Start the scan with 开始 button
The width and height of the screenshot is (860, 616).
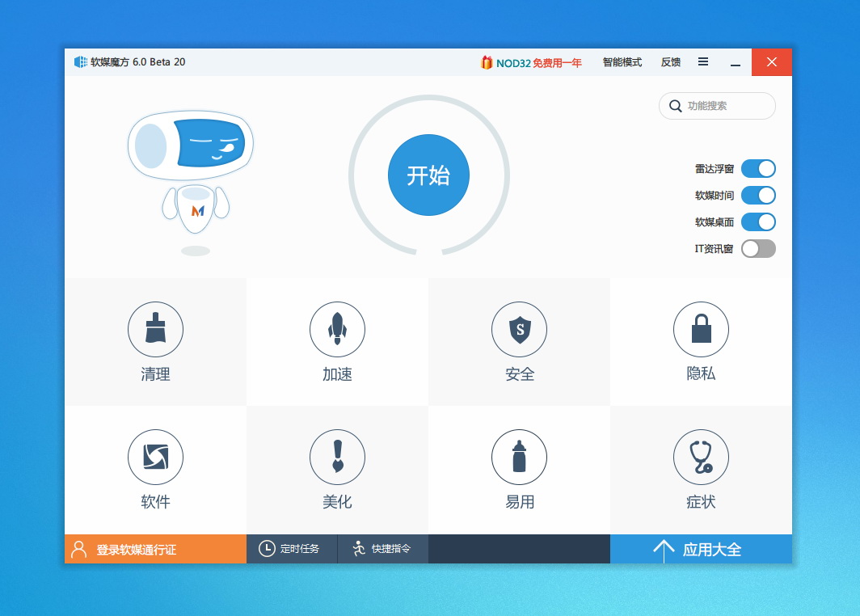(428, 175)
